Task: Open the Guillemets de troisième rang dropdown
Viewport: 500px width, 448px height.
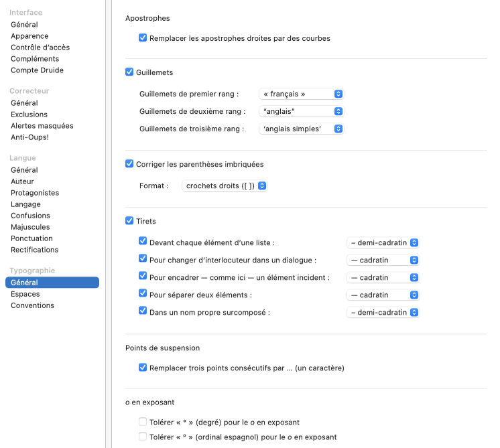Action: [301, 129]
